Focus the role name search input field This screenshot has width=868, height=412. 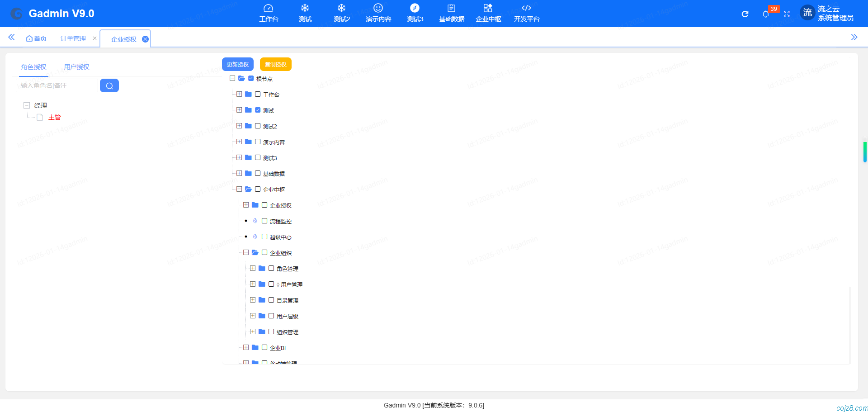(57, 85)
